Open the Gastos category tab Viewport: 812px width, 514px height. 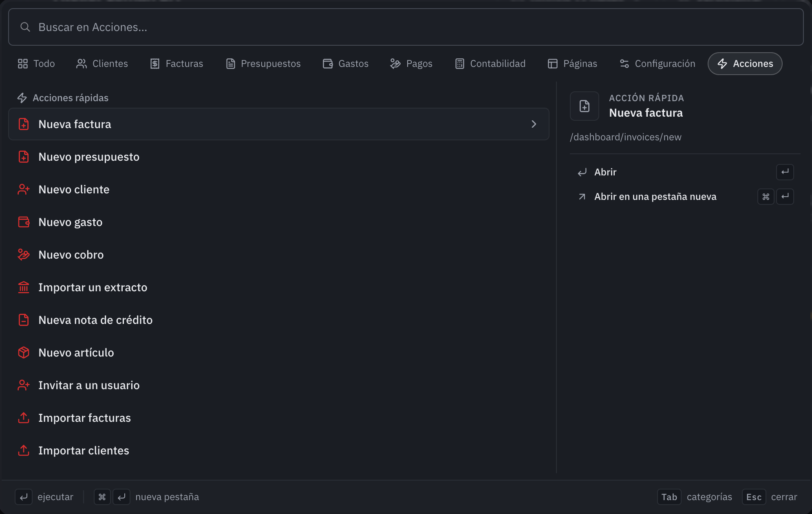(346, 64)
